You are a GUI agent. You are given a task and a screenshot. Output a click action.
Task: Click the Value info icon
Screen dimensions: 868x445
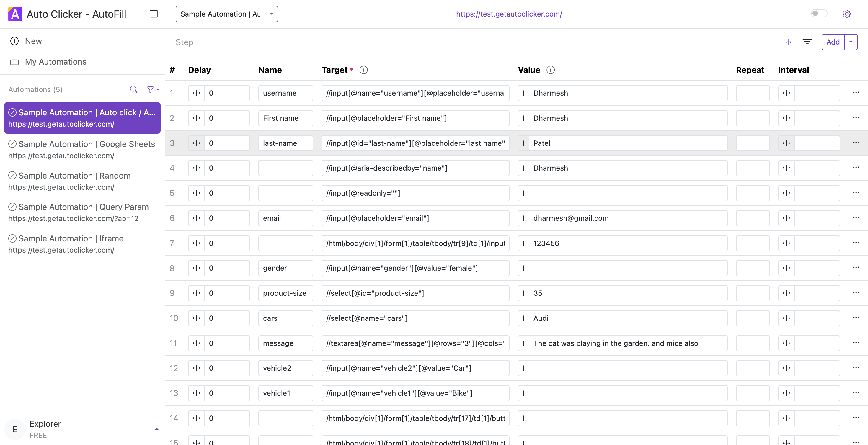tap(550, 70)
